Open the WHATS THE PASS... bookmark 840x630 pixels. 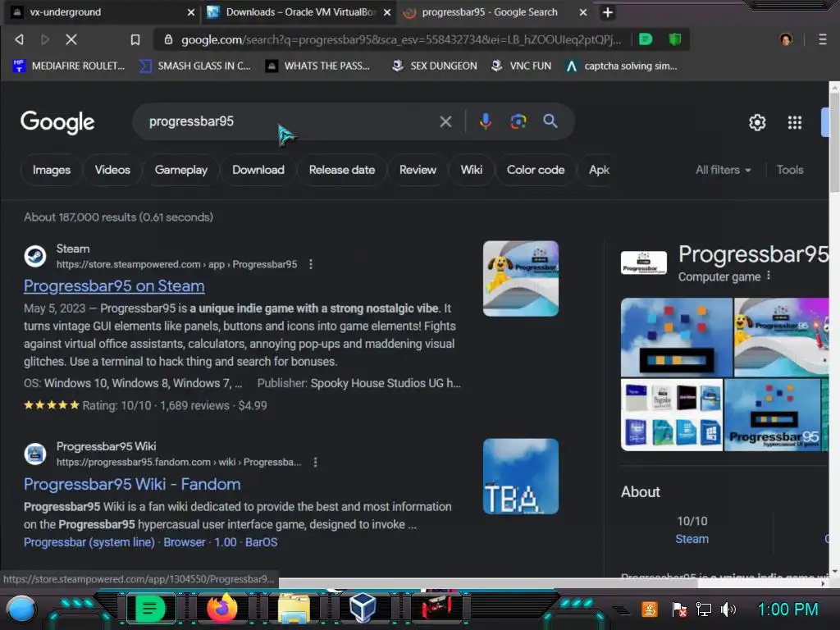317,66
